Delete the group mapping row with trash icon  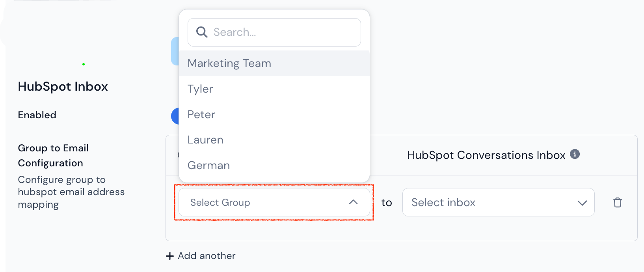click(617, 202)
